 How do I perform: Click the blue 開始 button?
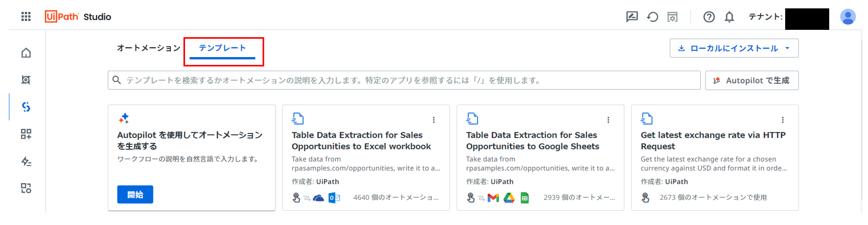click(135, 195)
